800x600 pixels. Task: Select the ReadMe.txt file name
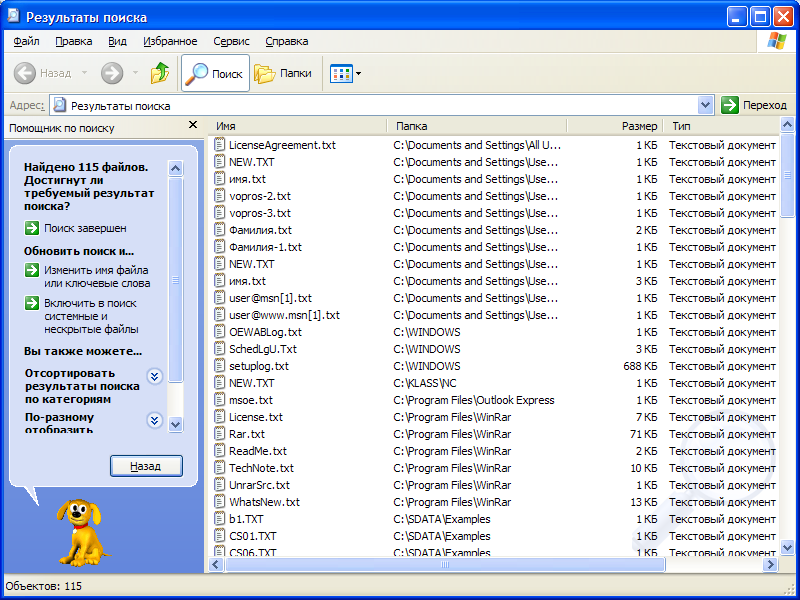258,451
